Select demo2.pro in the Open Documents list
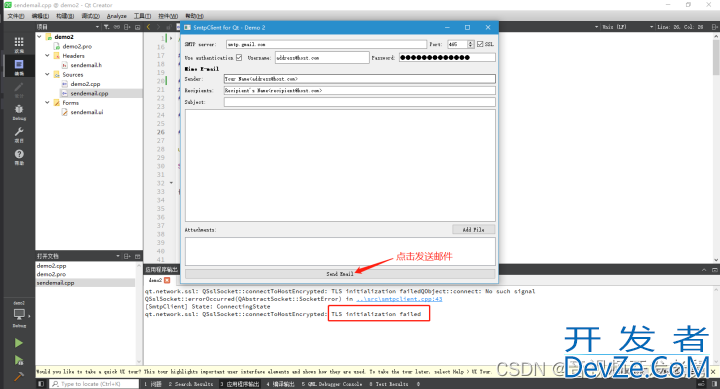Screen dimensions: 720x389 pos(51,274)
